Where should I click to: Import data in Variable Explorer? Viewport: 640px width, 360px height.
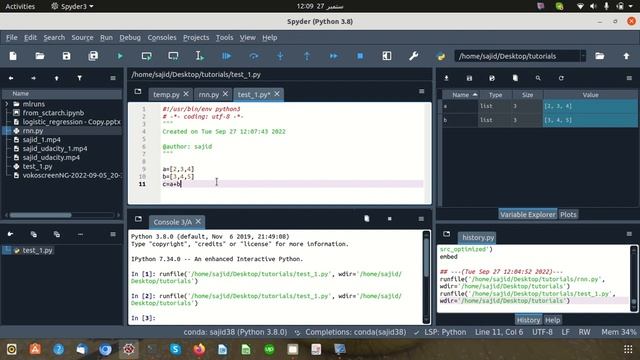click(446, 78)
